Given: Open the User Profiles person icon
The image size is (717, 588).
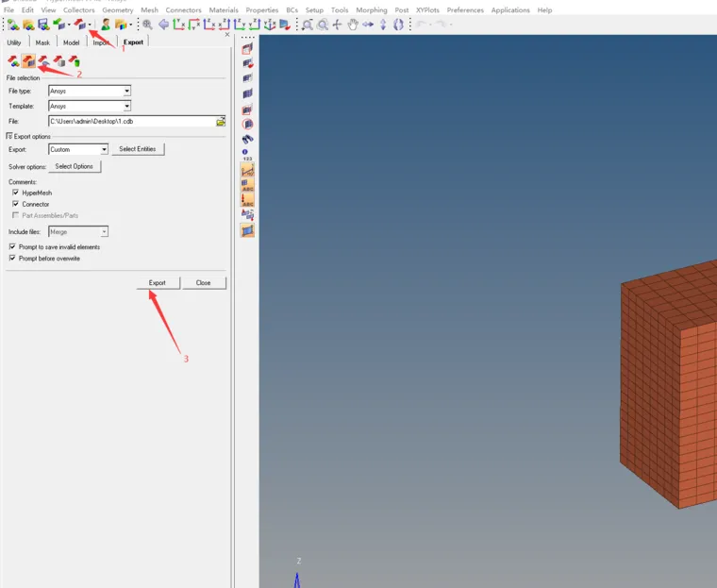Looking at the screenshot, I should coord(106,25).
